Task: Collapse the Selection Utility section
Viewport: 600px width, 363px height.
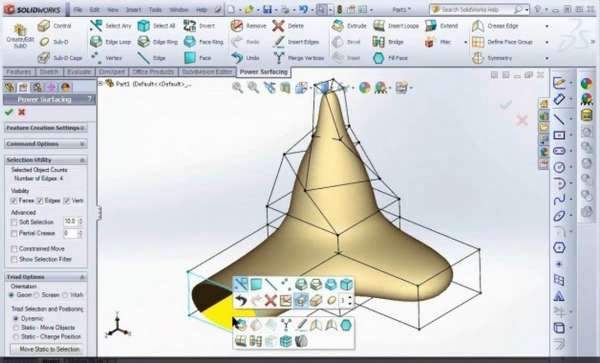Action: pyautogui.click(x=82, y=160)
